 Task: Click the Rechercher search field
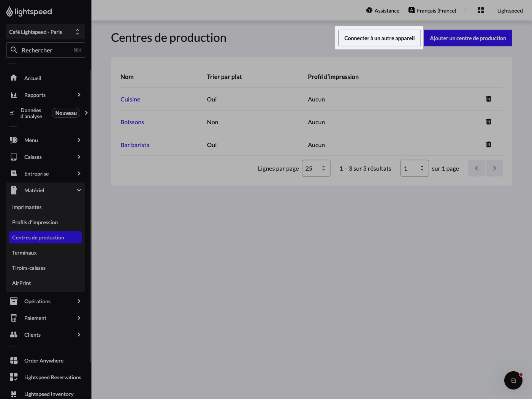pos(46,50)
